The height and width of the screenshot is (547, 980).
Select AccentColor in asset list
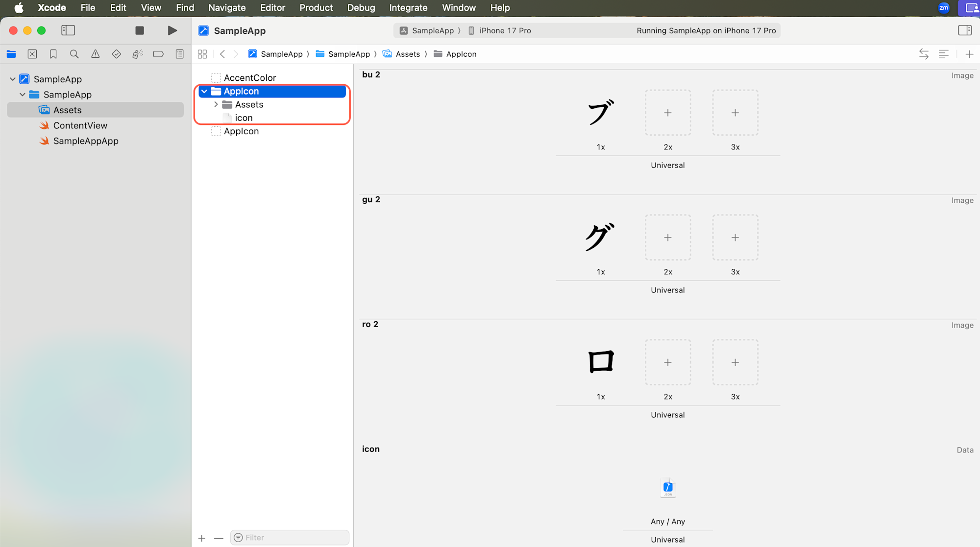pyautogui.click(x=250, y=78)
